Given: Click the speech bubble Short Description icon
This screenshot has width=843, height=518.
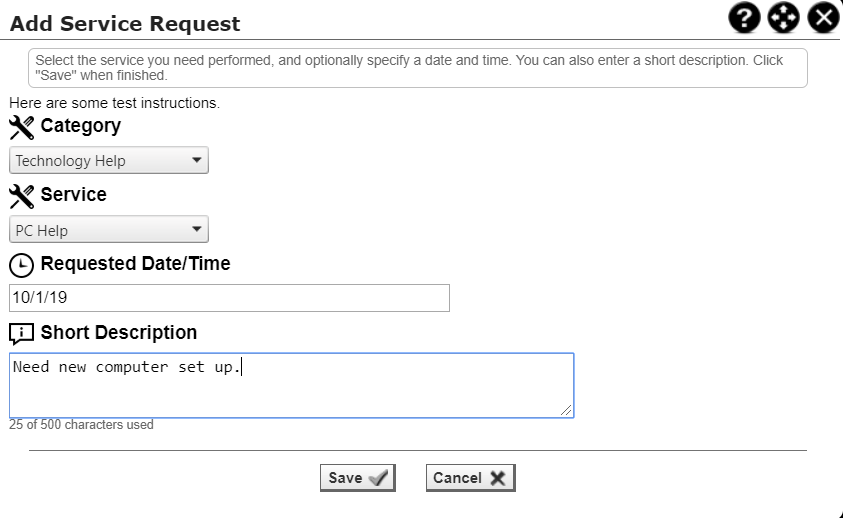Looking at the screenshot, I should click(21, 333).
